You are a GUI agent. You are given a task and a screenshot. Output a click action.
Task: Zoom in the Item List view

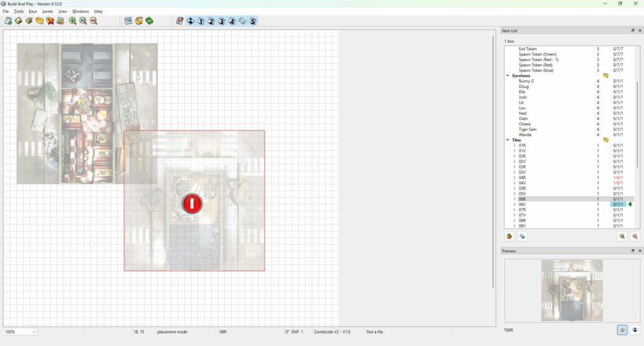point(622,237)
